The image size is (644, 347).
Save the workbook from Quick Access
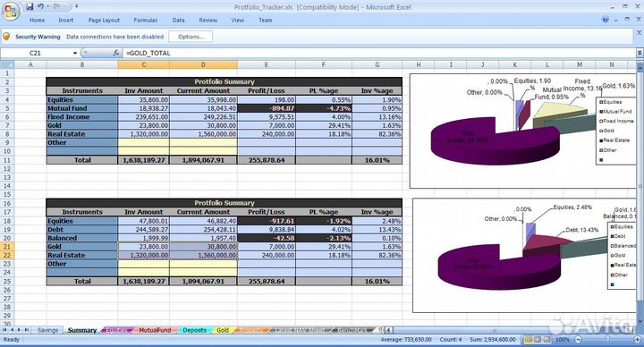pyautogui.click(x=30, y=6)
